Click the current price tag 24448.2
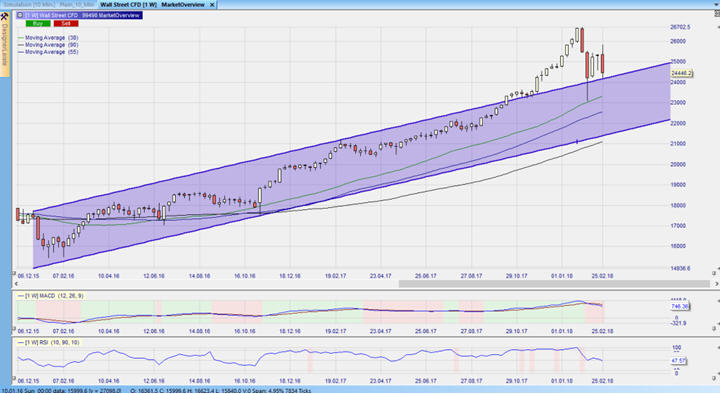 point(681,73)
